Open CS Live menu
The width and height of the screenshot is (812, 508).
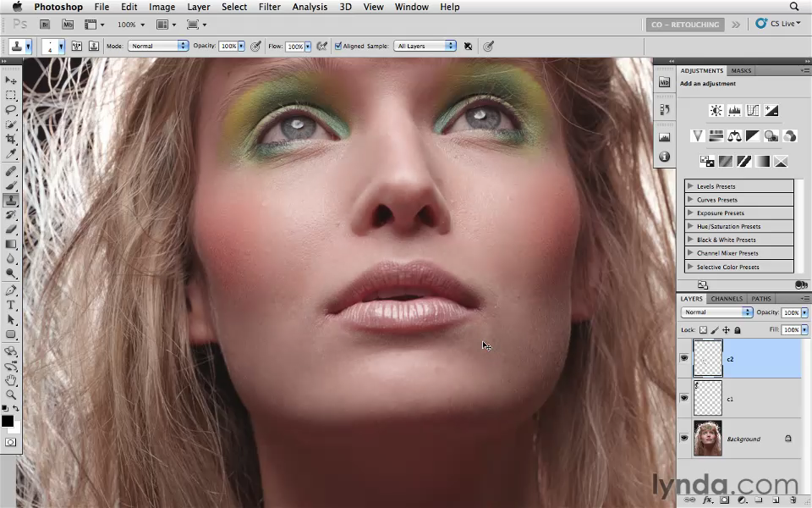[x=778, y=24]
